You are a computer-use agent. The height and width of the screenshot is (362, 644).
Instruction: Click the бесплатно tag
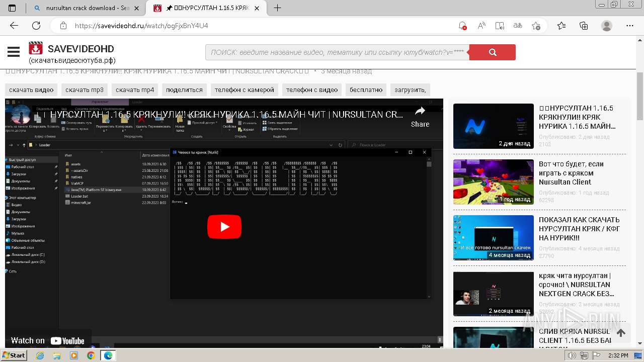(x=366, y=89)
